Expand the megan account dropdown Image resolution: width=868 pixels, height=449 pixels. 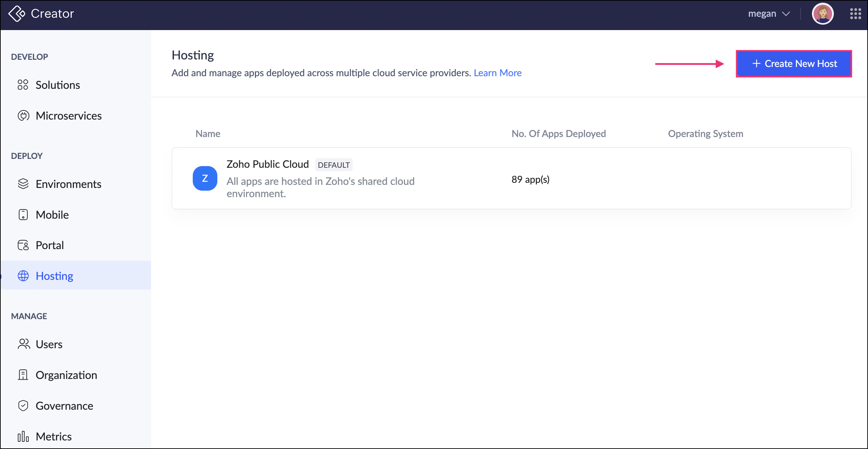(769, 14)
